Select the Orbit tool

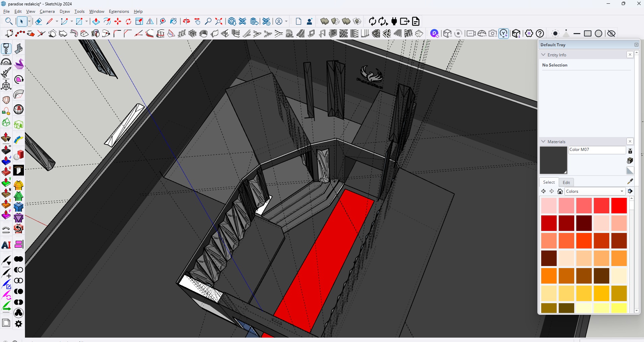(186, 22)
